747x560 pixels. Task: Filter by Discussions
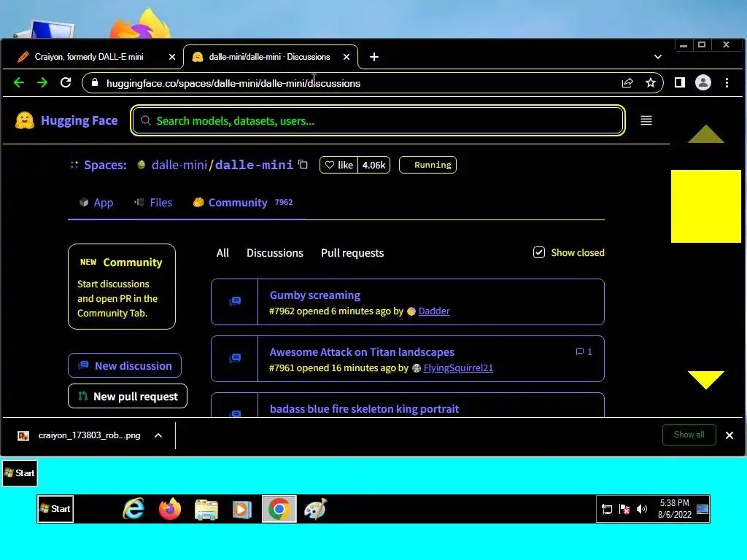(x=275, y=253)
